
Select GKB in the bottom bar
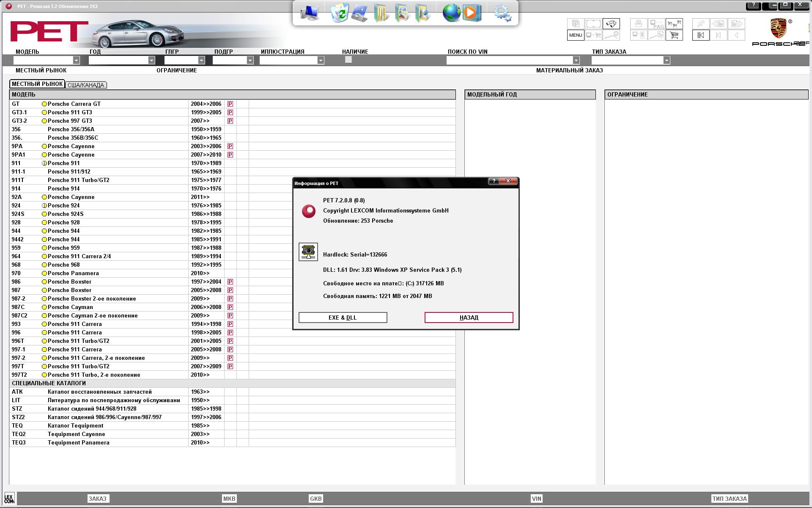click(316, 499)
